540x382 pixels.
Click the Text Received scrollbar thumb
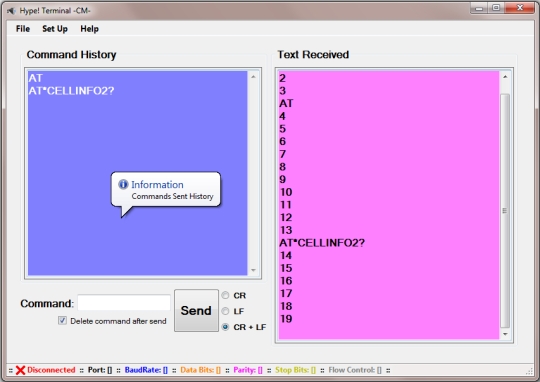coord(505,210)
